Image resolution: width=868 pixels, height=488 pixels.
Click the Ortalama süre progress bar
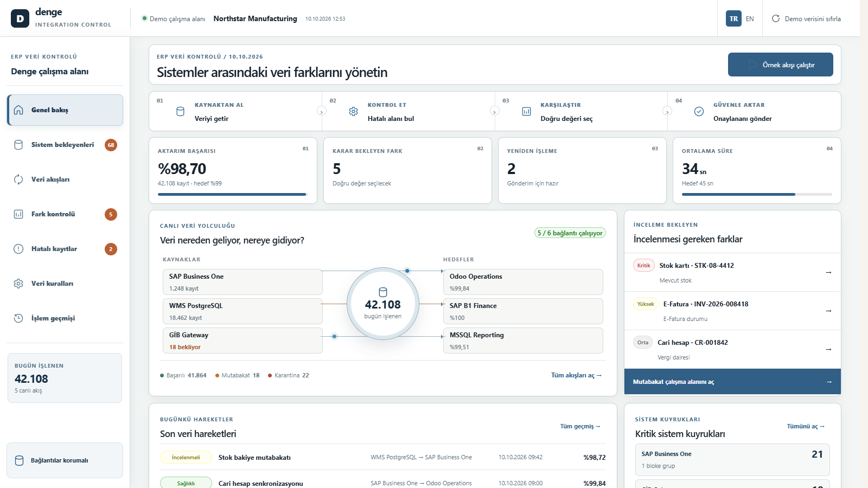pos(757,194)
